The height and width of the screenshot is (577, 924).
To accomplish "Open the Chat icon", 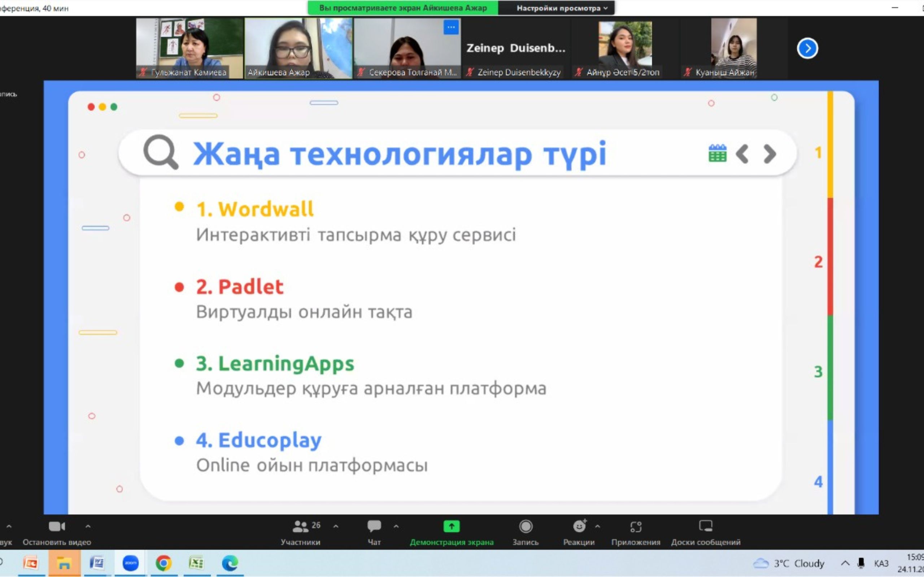I will click(374, 527).
